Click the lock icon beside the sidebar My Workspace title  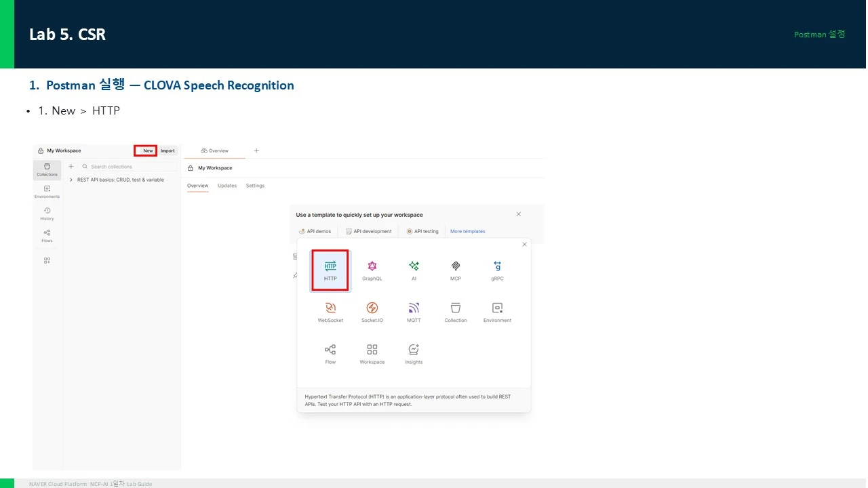(41, 150)
